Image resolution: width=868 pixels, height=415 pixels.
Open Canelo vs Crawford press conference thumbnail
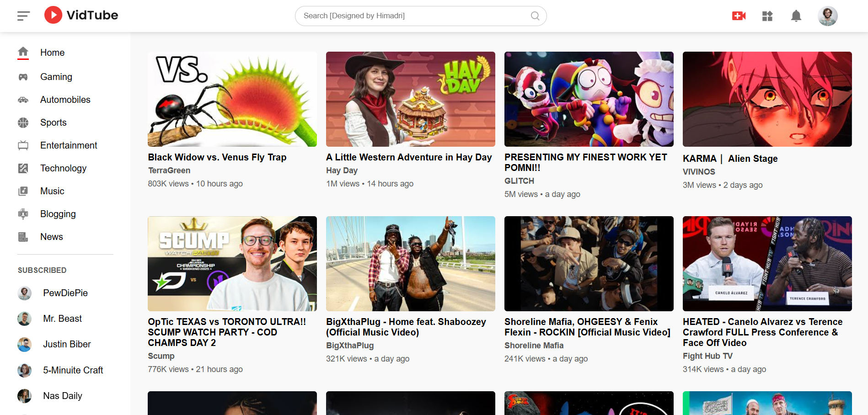(x=767, y=264)
